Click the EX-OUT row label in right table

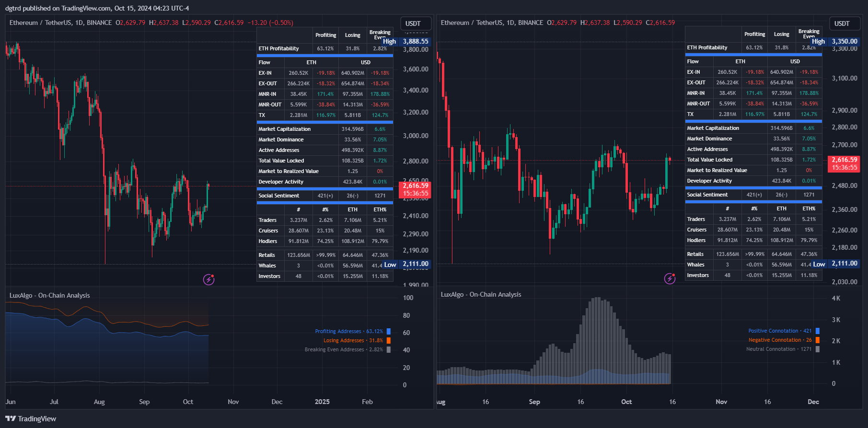696,82
